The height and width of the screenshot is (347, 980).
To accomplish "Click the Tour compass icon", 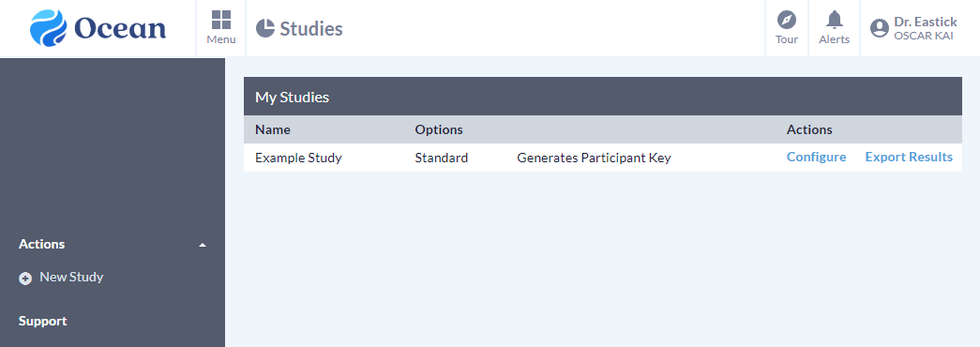I will [786, 20].
